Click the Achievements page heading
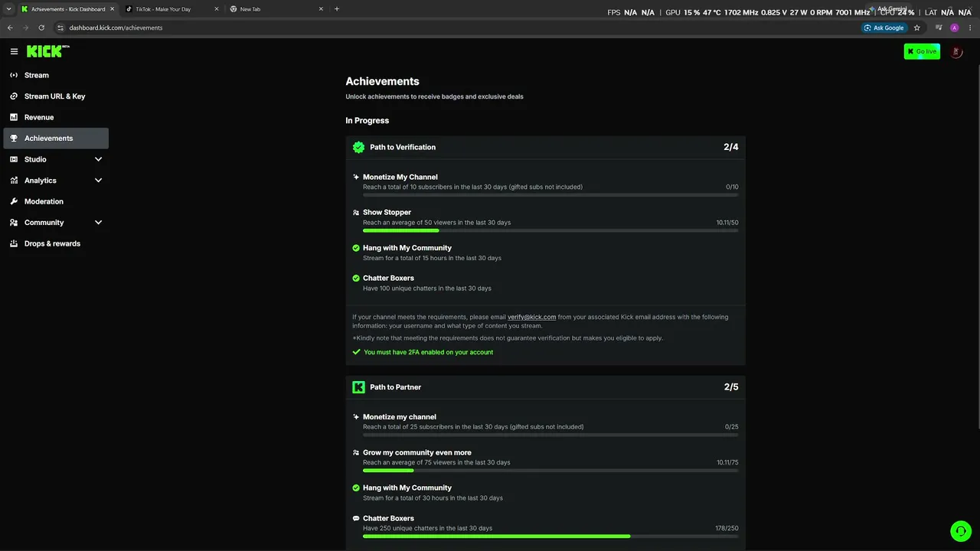980x551 pixels. click(x=382, y=81)
